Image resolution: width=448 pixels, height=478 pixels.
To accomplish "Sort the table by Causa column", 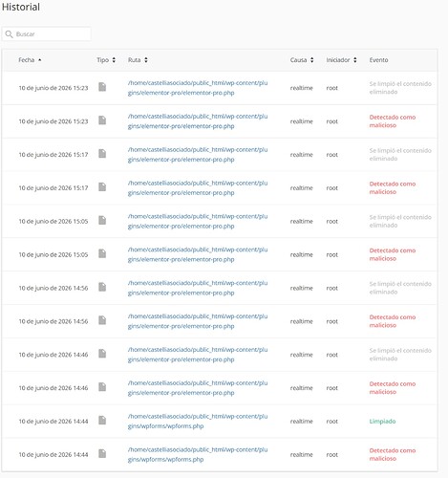I will (302, 60).
